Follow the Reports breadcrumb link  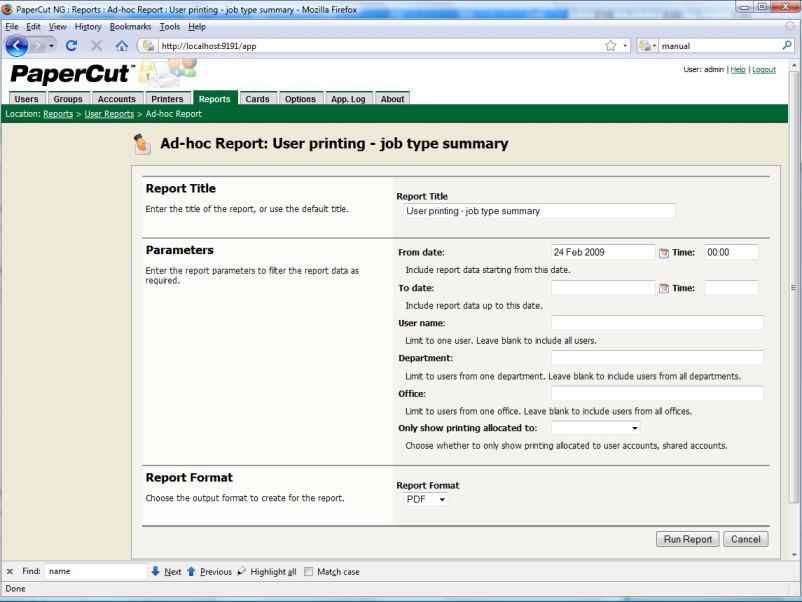point(58,114)
